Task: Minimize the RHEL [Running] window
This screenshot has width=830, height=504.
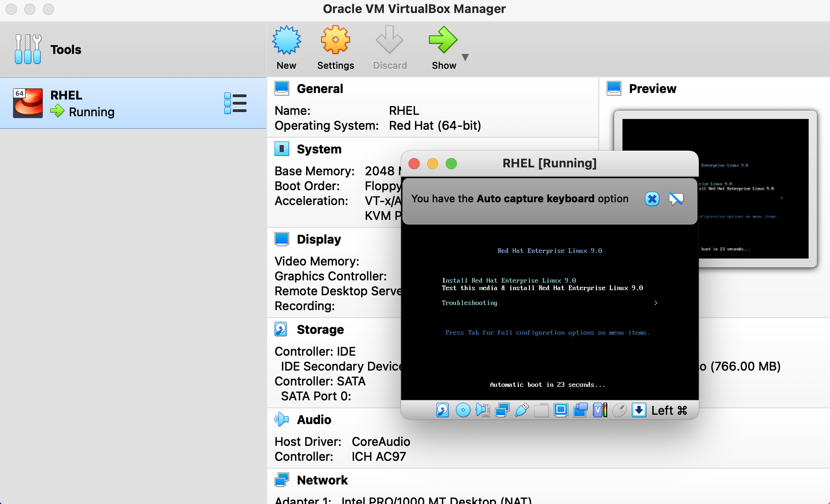Action: point(433,164)
